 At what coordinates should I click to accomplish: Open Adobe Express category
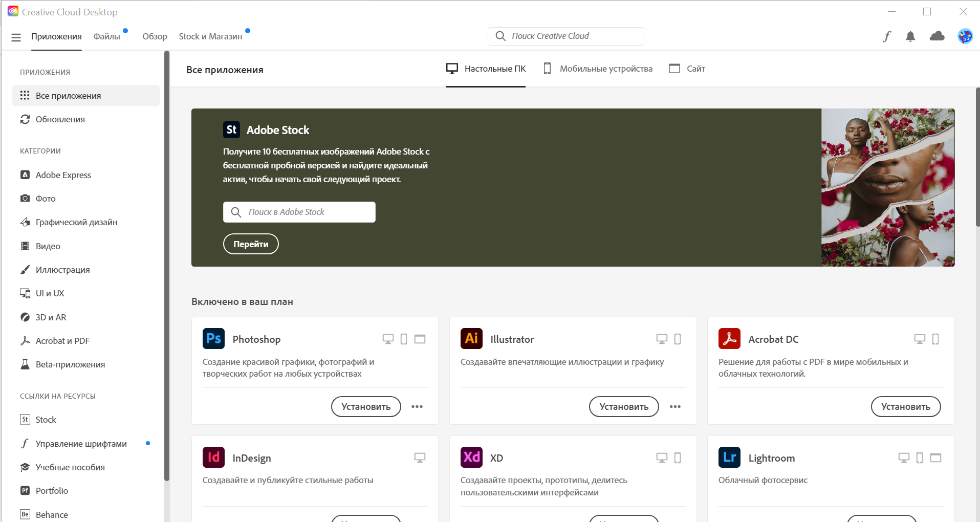click(86, 175)
